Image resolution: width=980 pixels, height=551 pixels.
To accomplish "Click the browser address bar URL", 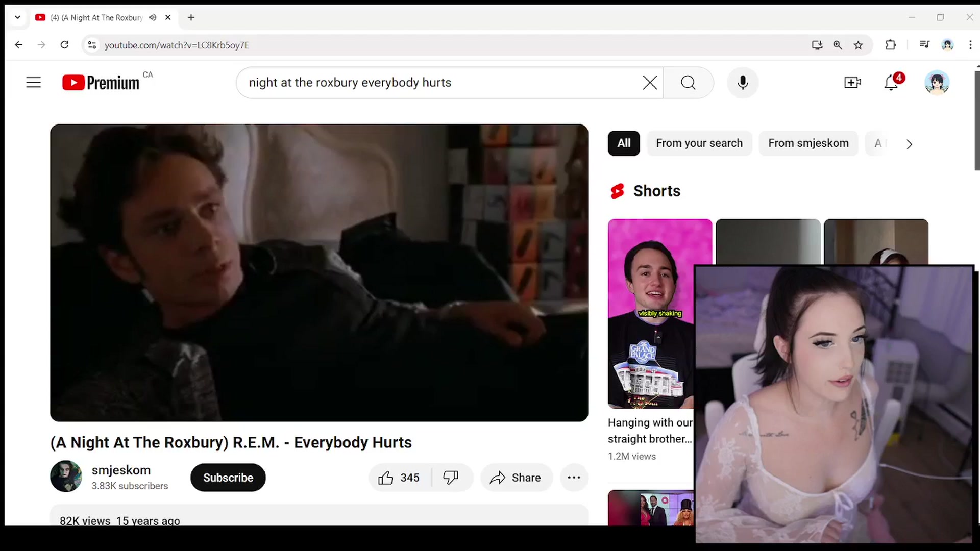I will pyautogui.click(x=177, y=45).
